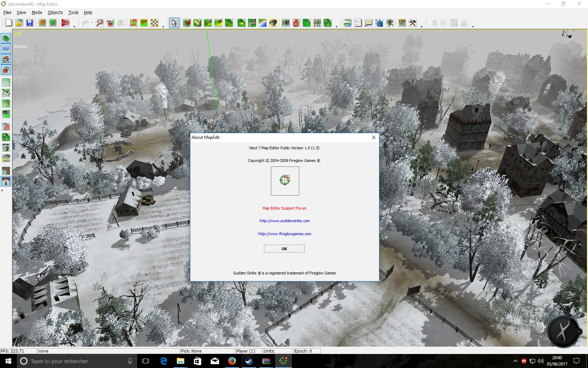Image resolution: width=588 pixels, height=368 pixels.
Task: Open map file with yellow folder icon
Action: [x=19, y=23]
